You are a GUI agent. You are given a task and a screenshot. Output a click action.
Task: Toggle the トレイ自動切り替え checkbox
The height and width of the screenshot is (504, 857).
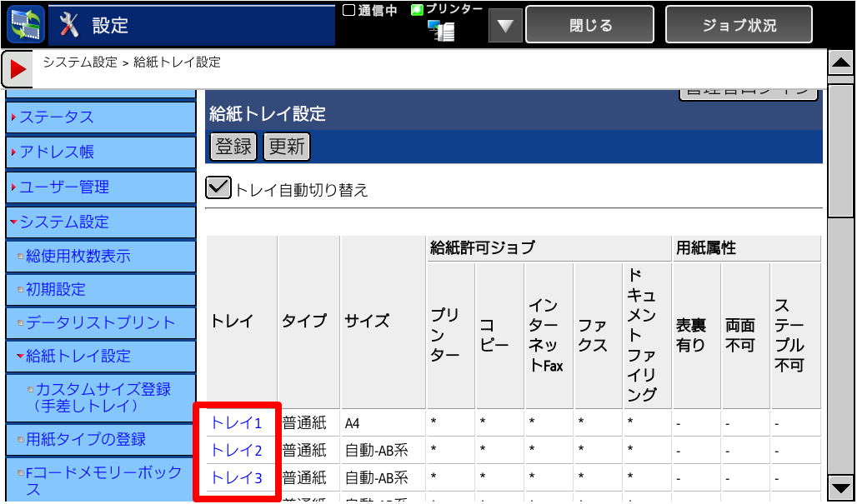click(218, 188)
